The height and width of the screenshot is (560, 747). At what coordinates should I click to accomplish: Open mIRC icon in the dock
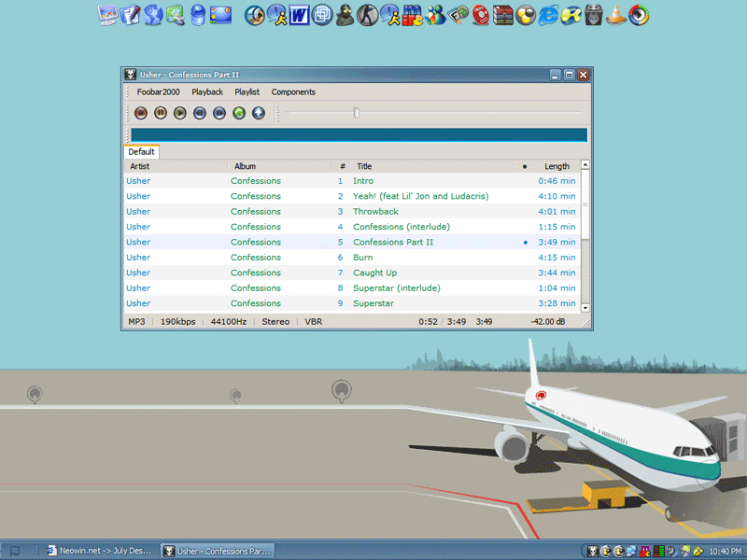(x=413, y=15)
